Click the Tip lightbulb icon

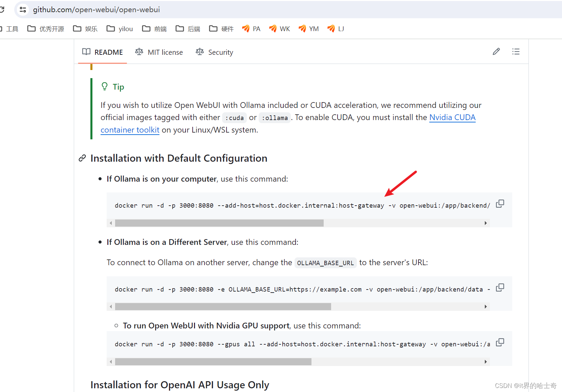105,87
